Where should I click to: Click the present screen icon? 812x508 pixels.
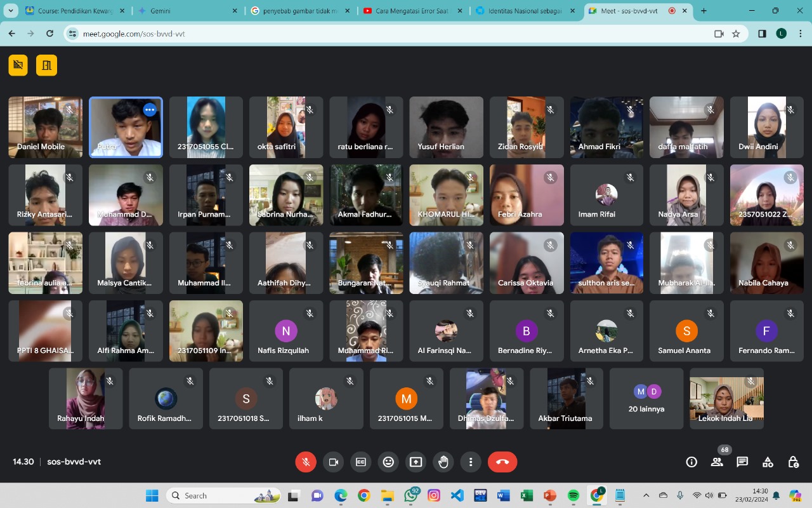pos(416,462)
